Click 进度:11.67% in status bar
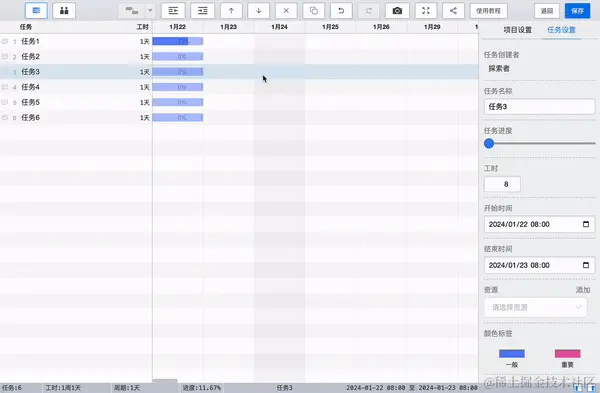Viewport: 600px width, 393px height. click(201, 388)
